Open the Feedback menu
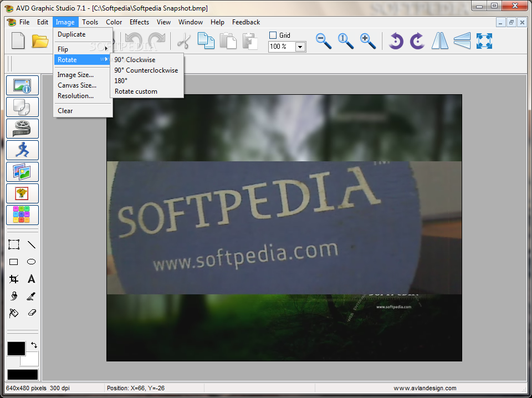532x398 pixels. 246,22
